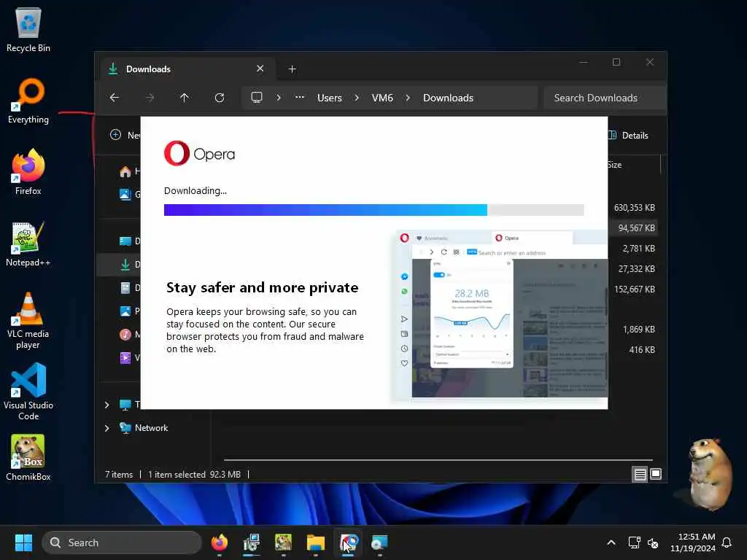Close the Downloads Explorer tab
The height and width of the screenshot is (560, 747).
tap(260, 69)
